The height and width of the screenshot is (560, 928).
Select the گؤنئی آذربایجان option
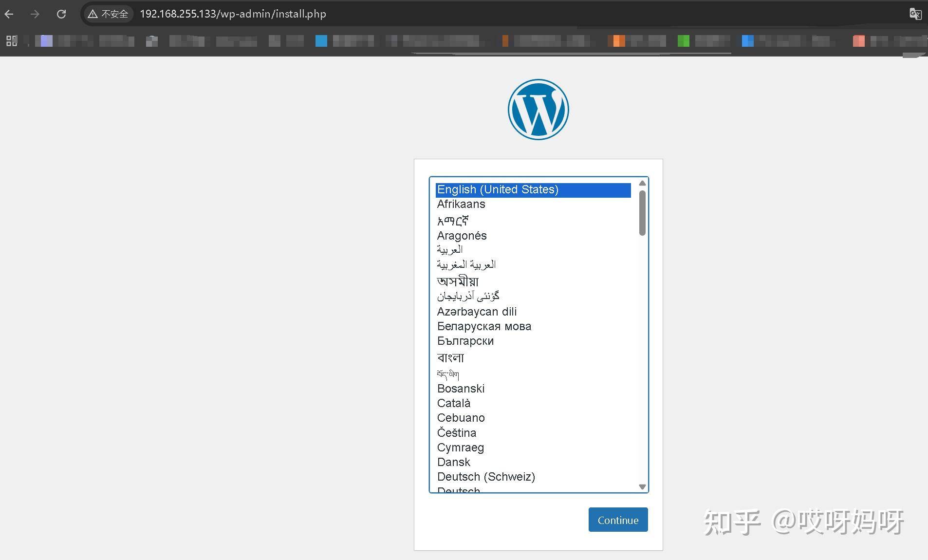tap(533, 296)
